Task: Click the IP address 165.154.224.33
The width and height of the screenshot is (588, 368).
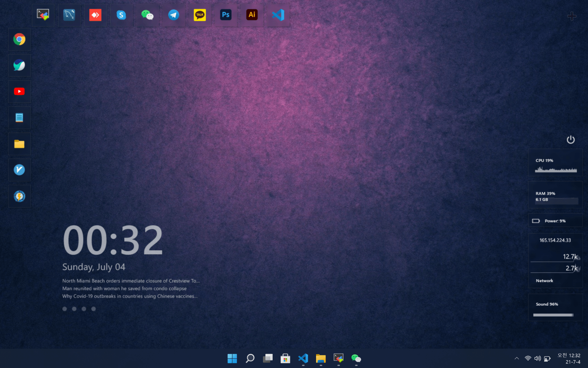Action: [x=555, y=240]
